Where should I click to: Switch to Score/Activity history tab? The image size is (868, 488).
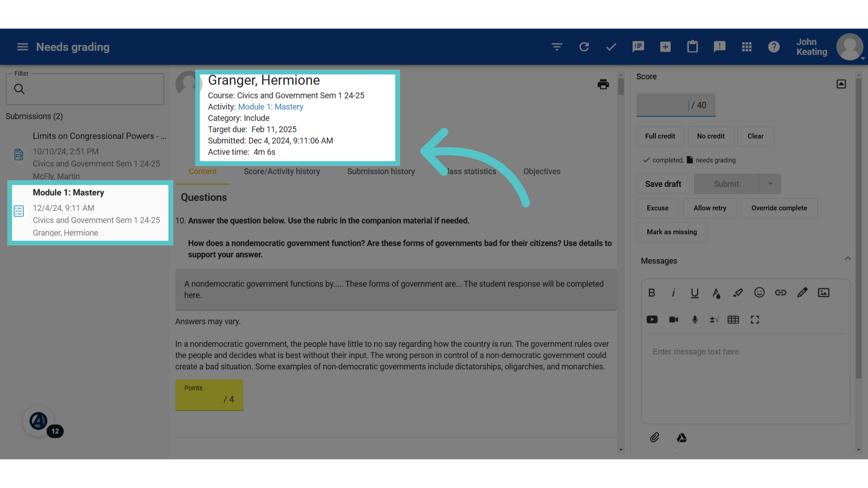pos(282,171)
